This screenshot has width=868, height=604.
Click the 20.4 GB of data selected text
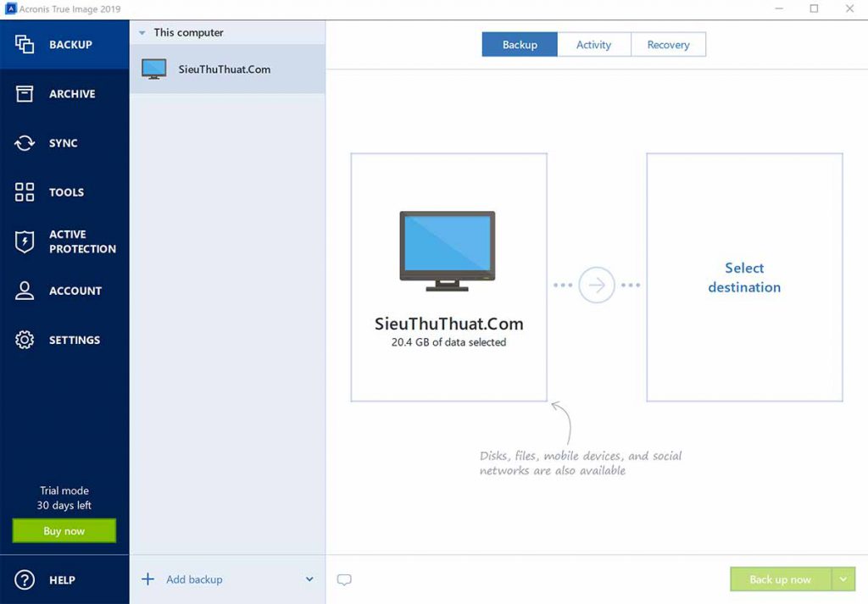(x=448, y=342)
